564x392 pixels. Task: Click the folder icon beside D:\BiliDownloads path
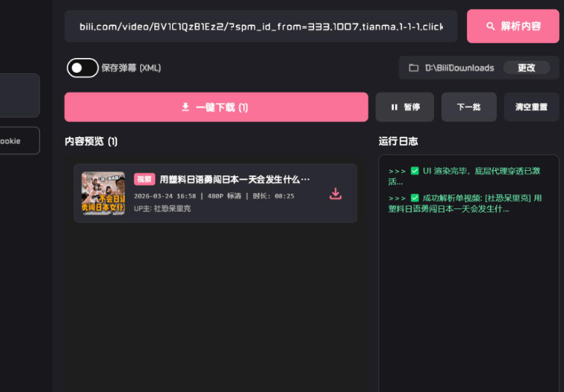(413, 68)
